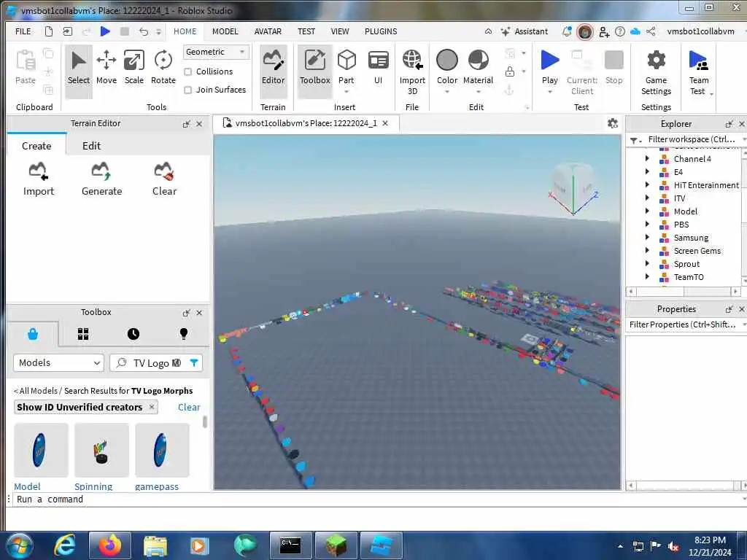Screen dimensions: 747x560
Task: Switch to the MODEL ribbon tab
Action: 225,31
